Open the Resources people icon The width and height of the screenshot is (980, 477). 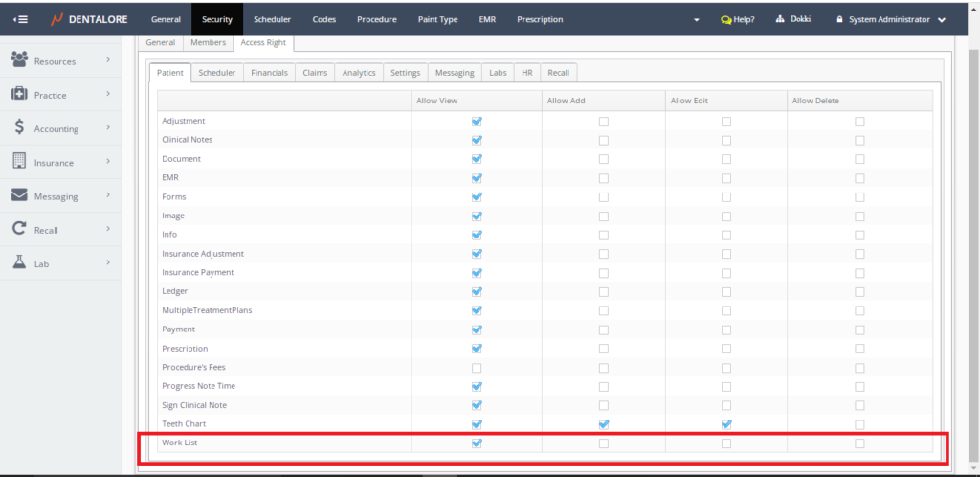(19, 60)
